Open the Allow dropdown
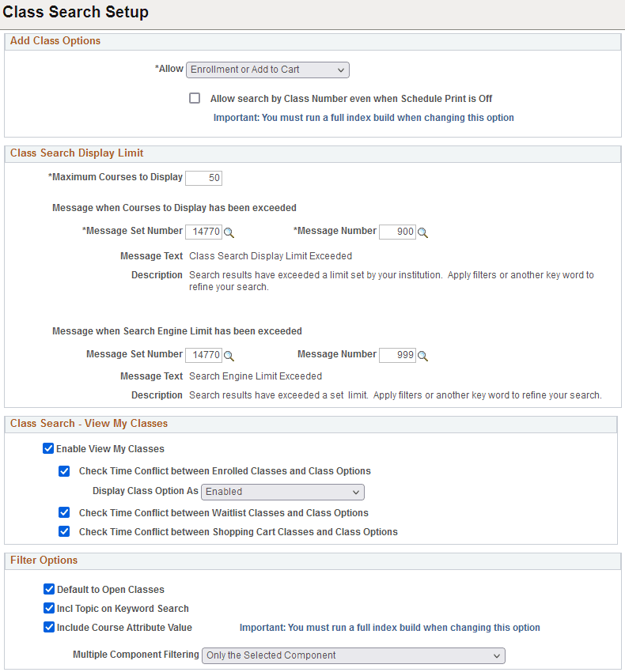625x672 pixels. pos(267,70)
